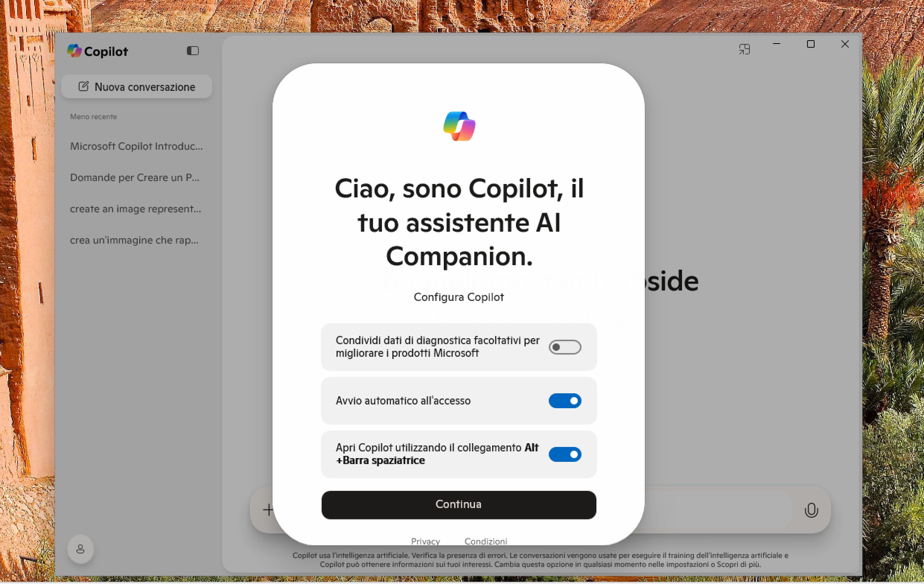Viewport: 924px width, 584px height.
Task: Collapse the sidebar using the panel toggle icon
Action: [192, 50]
